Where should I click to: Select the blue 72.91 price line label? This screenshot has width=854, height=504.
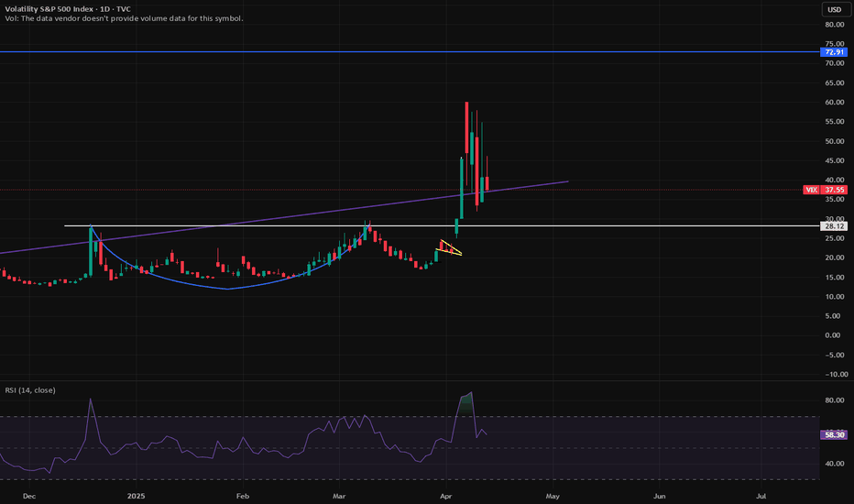[834, 52]
